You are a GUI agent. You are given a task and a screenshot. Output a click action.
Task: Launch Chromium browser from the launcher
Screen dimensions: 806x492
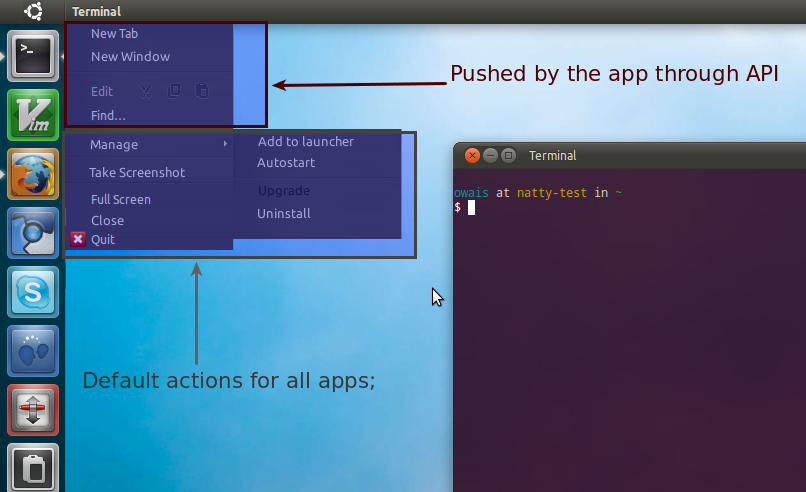(33, 233)
